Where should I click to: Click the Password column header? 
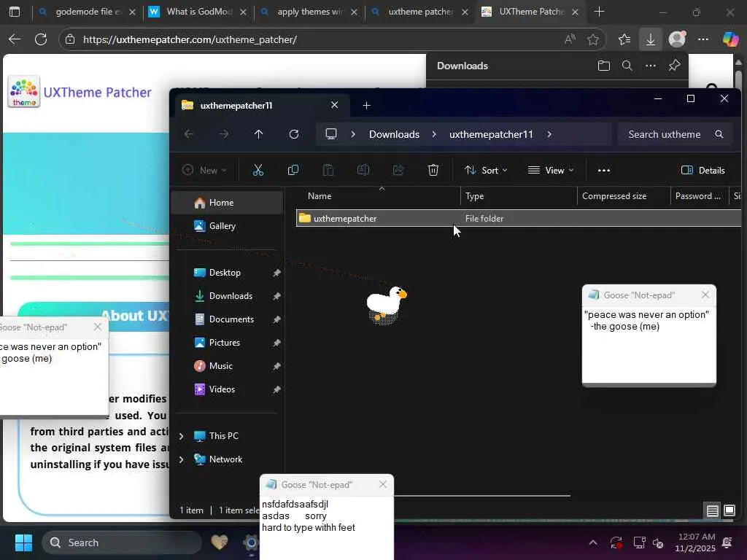[698, 195]
